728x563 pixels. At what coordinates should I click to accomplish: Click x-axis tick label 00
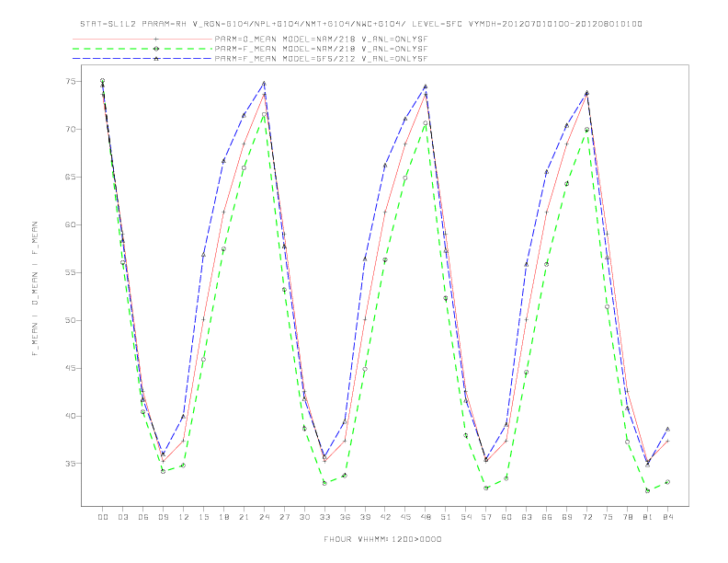103,517
